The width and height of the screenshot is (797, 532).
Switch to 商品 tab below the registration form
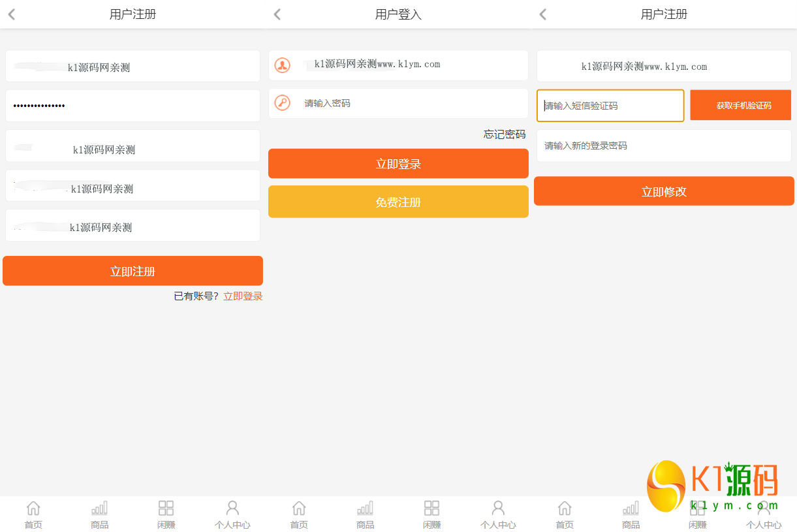(100, 514)
